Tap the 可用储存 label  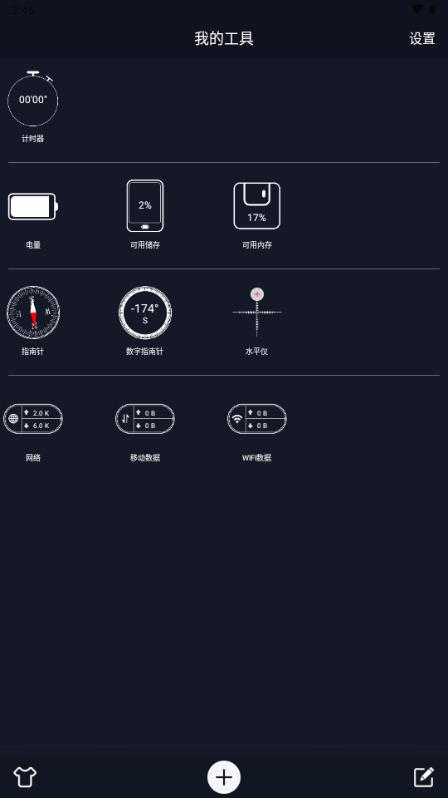point(145,245)
